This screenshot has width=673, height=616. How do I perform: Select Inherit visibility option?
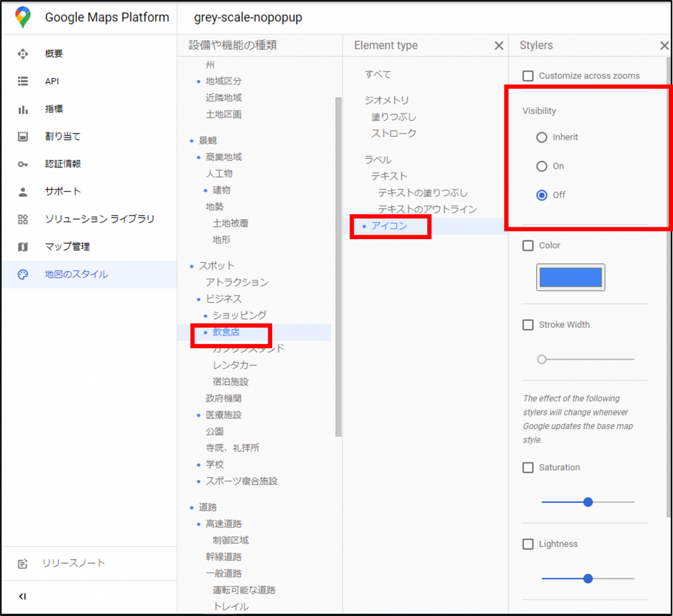tap(542, 137)
